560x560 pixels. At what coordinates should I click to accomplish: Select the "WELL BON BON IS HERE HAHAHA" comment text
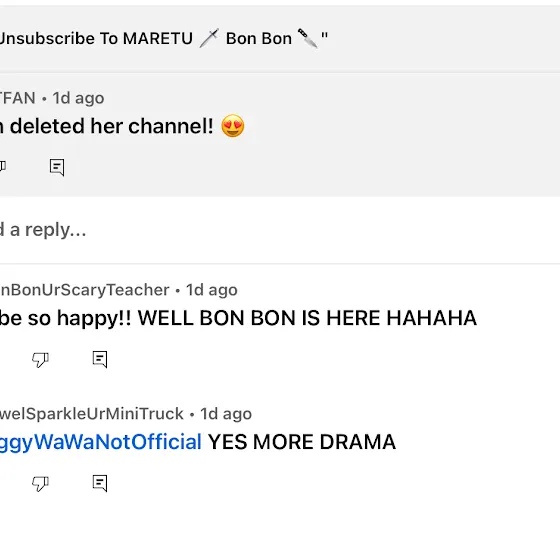(x=307, y=318)
